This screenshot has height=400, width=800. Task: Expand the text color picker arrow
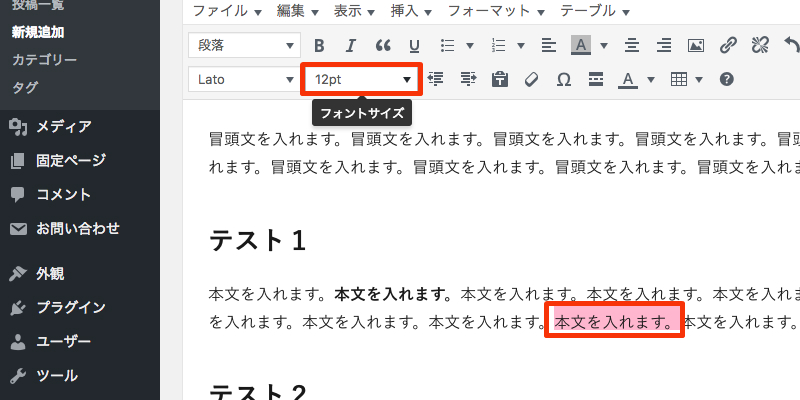[x=651, y=79]
